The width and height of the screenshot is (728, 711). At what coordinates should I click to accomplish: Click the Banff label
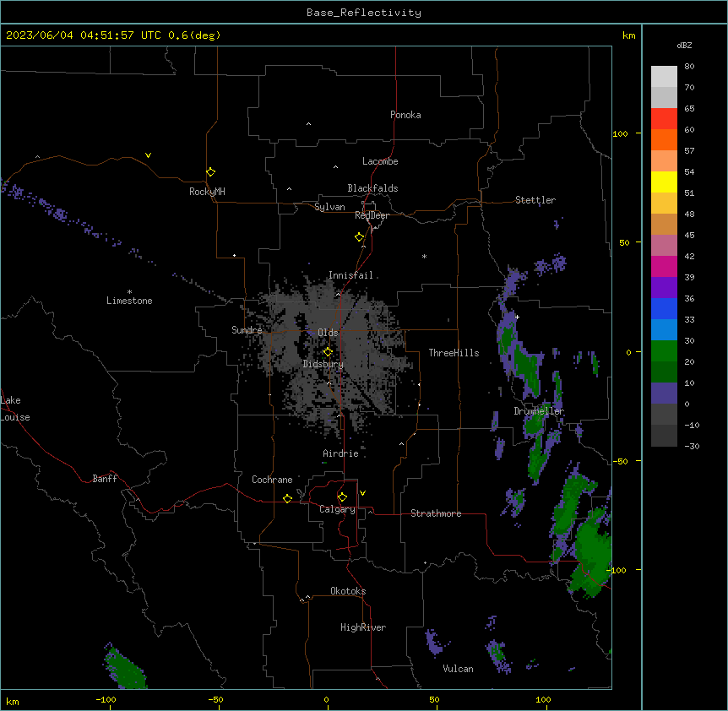click(105, 479)
